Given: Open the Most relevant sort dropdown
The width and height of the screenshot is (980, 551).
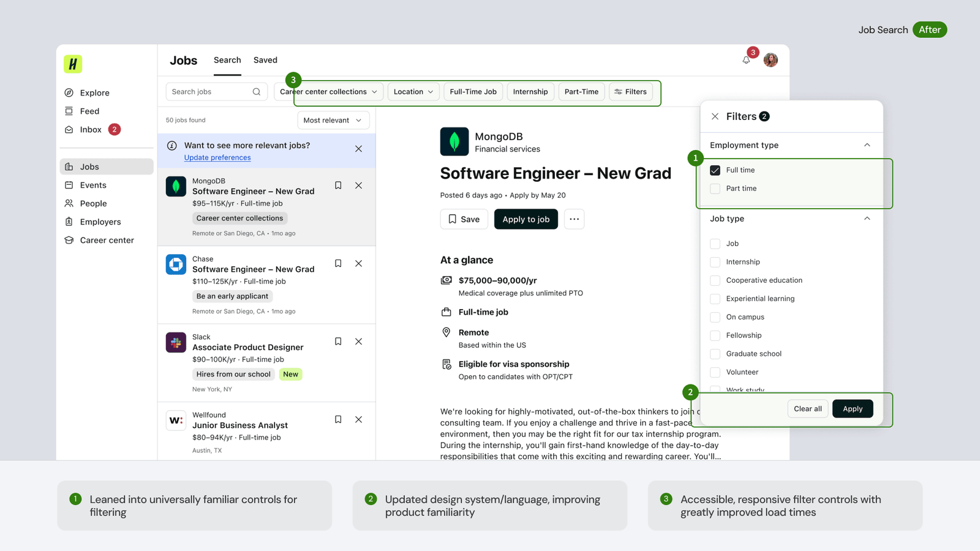Looking at the screenshot, I should (333, 121).
